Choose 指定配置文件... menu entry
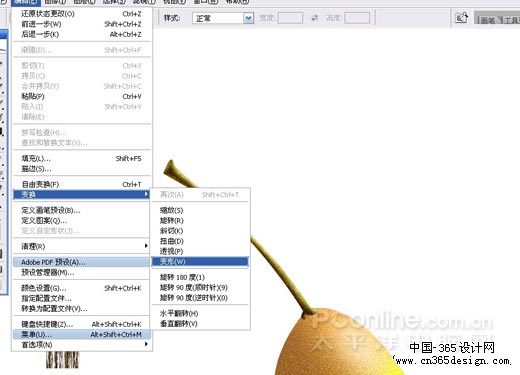The image size is (520, 375). coord(82,298)
